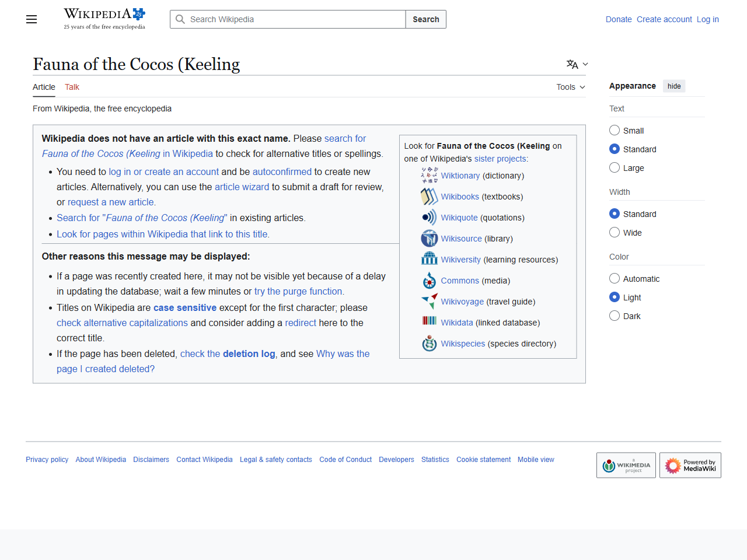Expand the Tools dropdown menu
This screenshot has width=747, height=560.
pos(571,87)
